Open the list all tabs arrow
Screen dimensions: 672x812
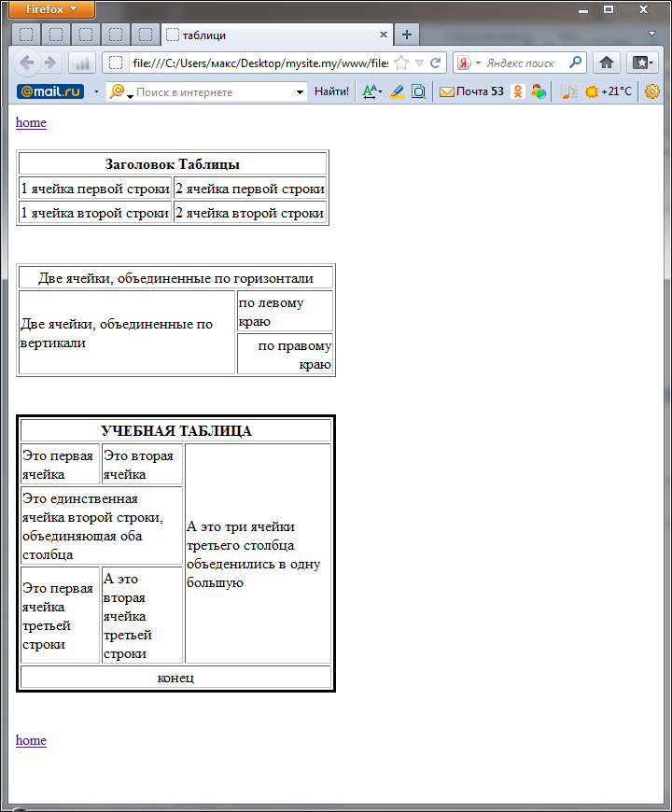[x=651, y=34]
